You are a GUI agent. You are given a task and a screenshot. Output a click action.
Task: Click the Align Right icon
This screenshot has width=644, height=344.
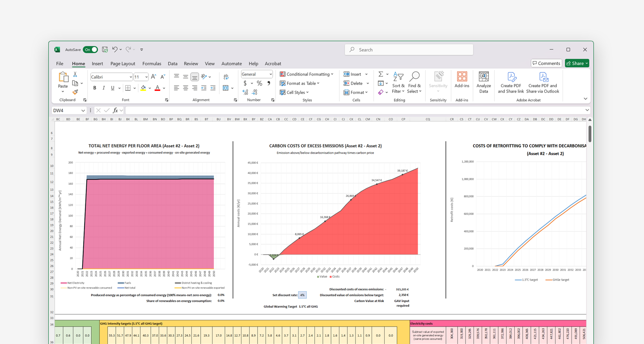point(195,88)
